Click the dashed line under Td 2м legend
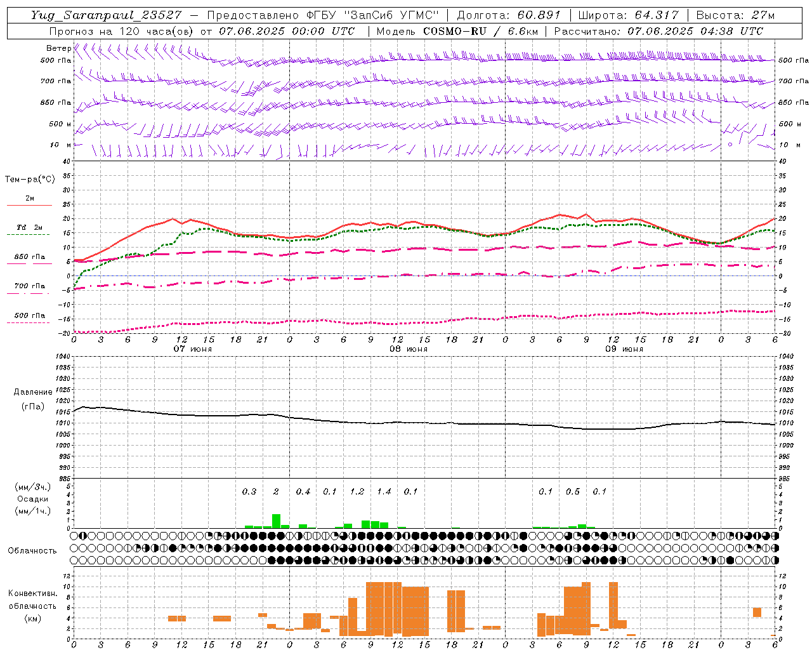Image resolution: width=812 pixels, height=650 pixels. click(29, 234)
